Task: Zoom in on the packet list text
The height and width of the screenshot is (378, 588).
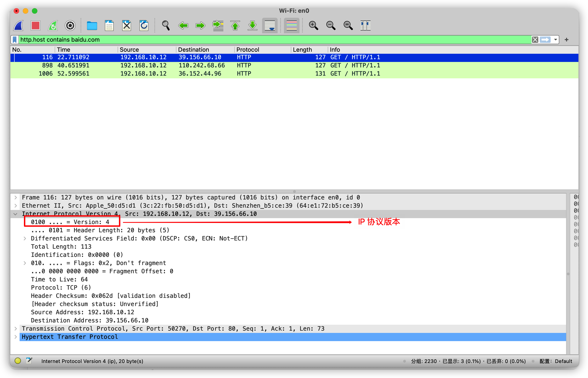Action: [x=313, y=26]
